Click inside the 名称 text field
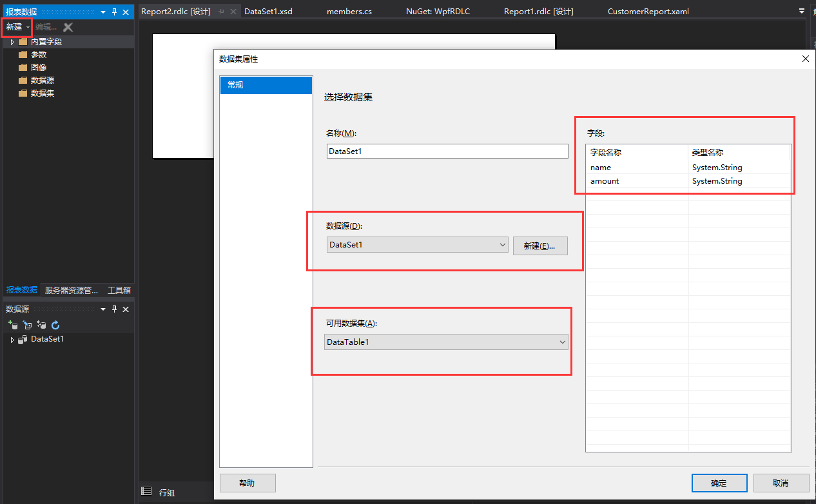This screenshot has height=504, width=816. pyautogui.click(x=447, y=151)
